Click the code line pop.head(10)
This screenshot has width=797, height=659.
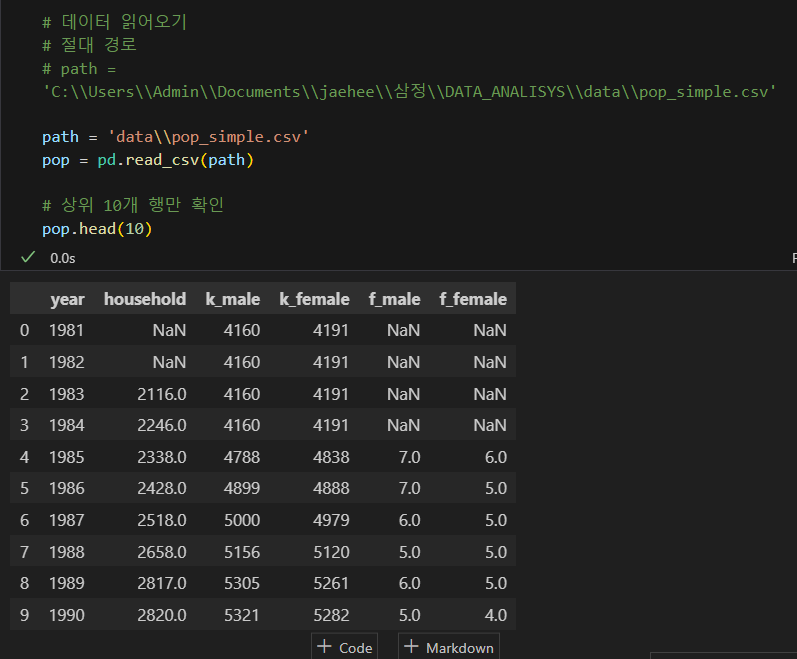97,229
